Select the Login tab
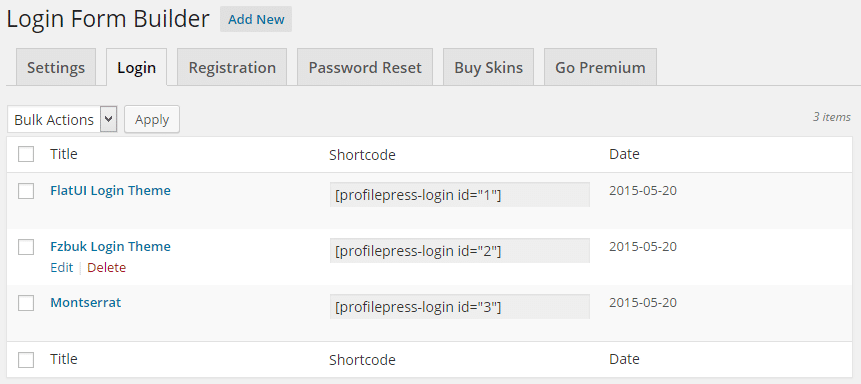861x384 pixels. click(x=137, y=68)
